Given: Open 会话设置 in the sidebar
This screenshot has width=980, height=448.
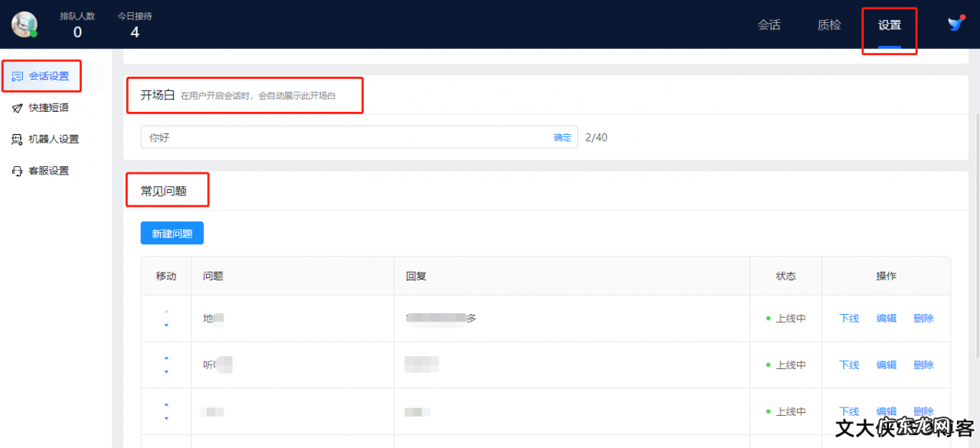Looking at the screenshot, I should click(x=48, y=76).
